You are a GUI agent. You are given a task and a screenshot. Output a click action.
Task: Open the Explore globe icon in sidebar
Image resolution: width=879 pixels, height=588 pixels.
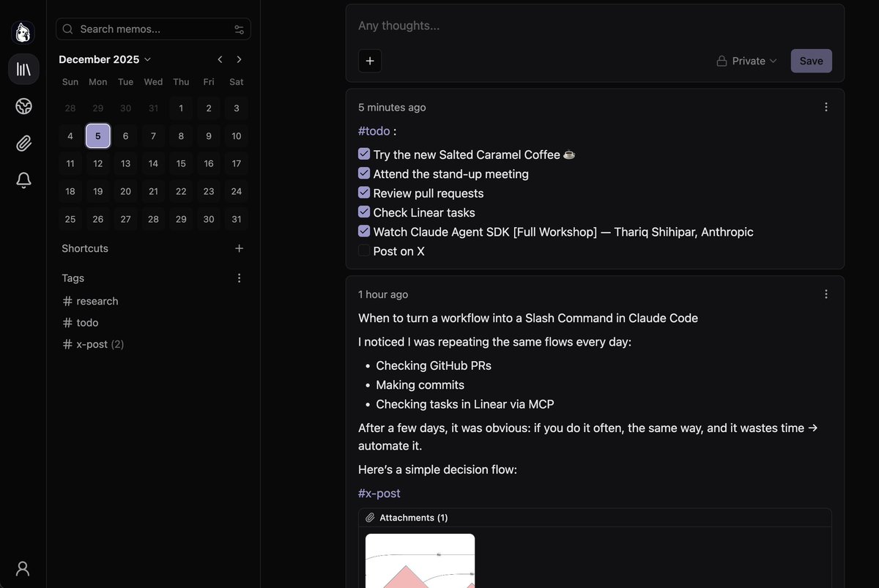tap(23, 105)
